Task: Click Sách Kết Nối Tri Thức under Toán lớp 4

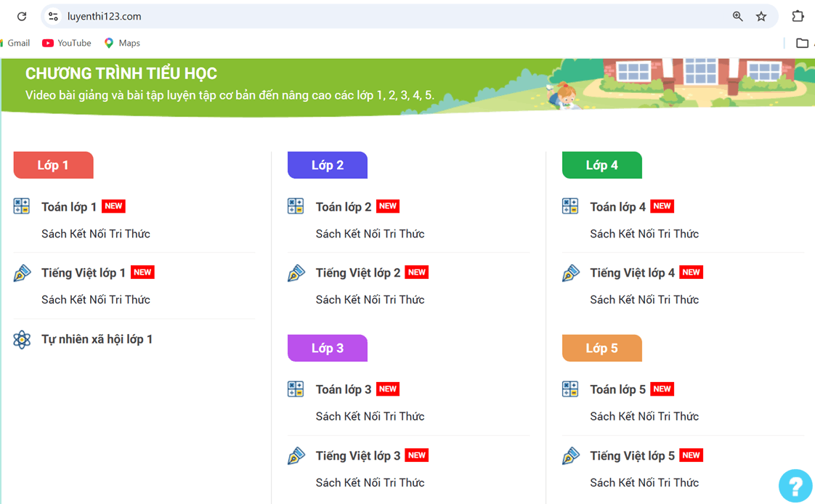Action: tap(644, 234)
